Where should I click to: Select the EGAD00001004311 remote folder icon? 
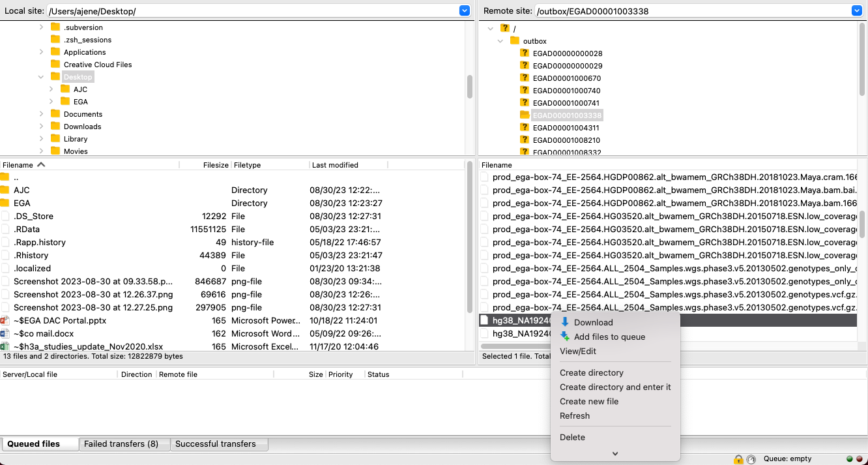point(525,128)
